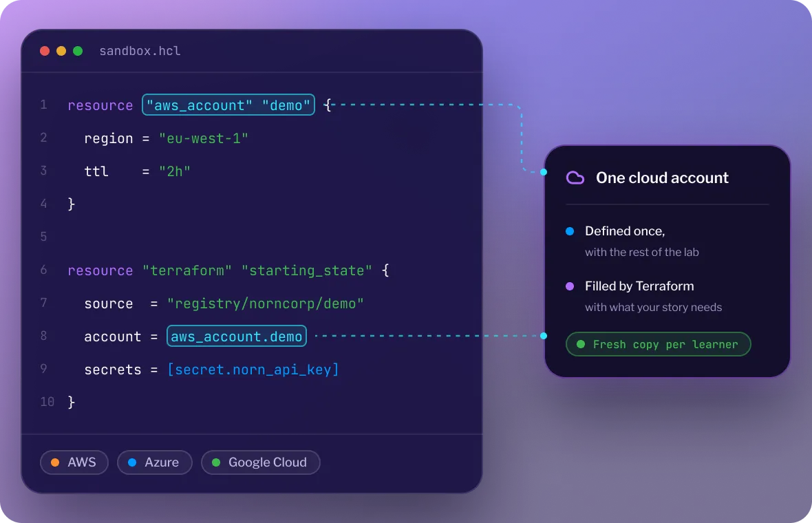Viewport: 812px width, 523px height.
Task: Click the source attribute name
Action: click(x=108, y=303)
